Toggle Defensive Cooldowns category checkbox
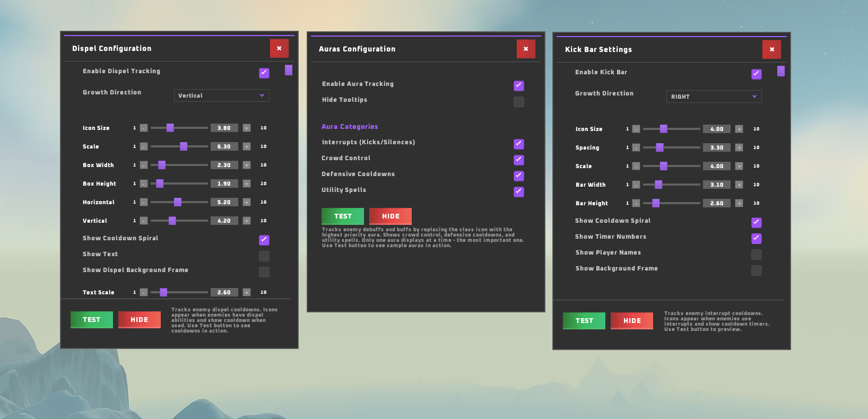This screenshot has width=868, height=419. click(x=519, y=176)
